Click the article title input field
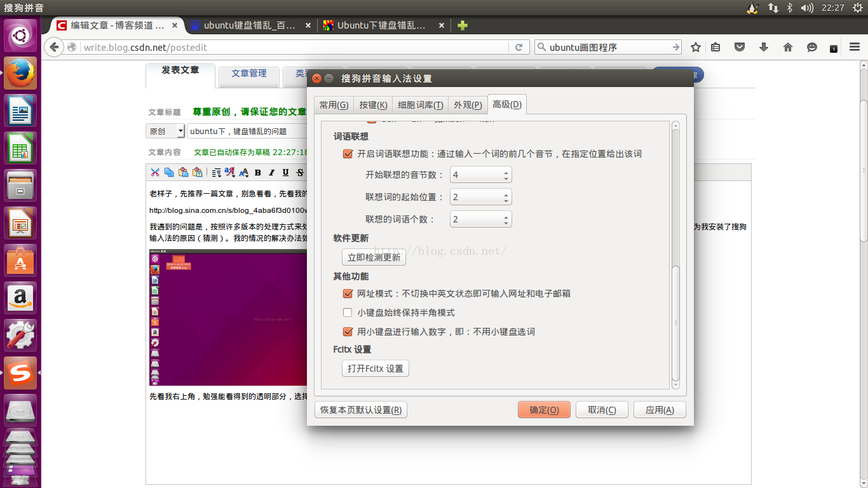The height and width of the screenshot is (488, 868). tap(247, 131)
